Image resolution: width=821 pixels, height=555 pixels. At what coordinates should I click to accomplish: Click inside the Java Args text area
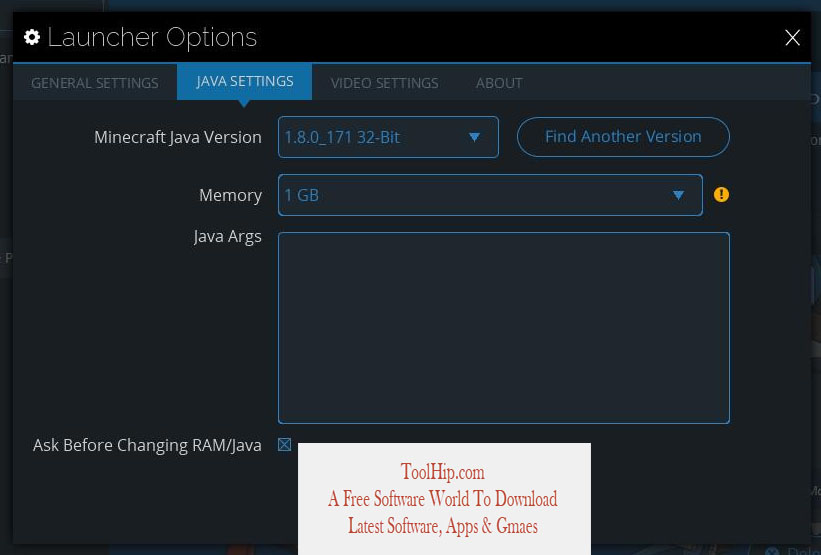click(504, 328)
